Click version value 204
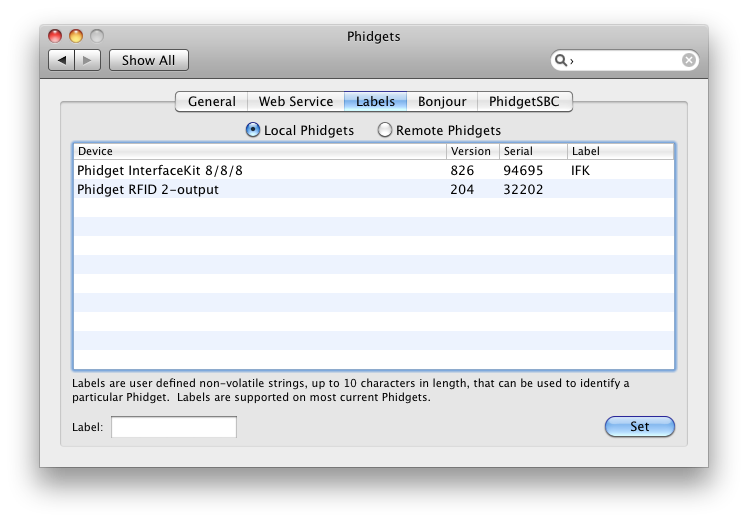748x522 pixels. pos(462,189)
